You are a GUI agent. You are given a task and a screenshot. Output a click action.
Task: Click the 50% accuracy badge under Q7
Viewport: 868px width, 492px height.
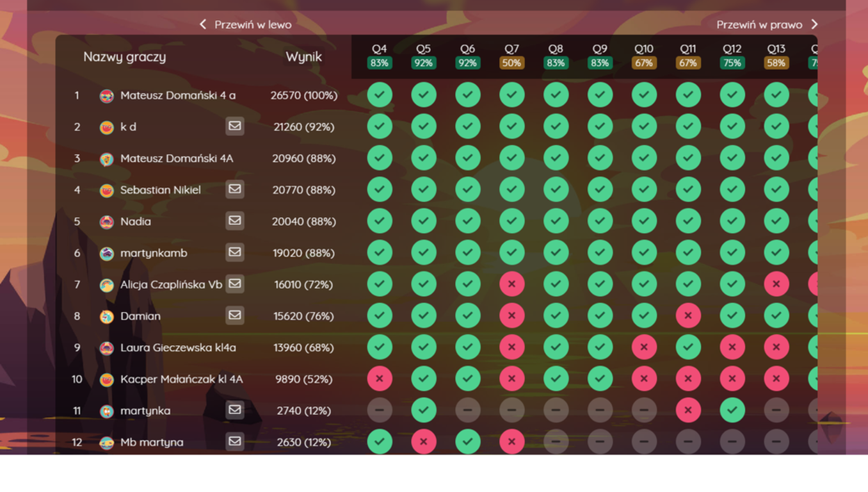[x=511, y=63]
